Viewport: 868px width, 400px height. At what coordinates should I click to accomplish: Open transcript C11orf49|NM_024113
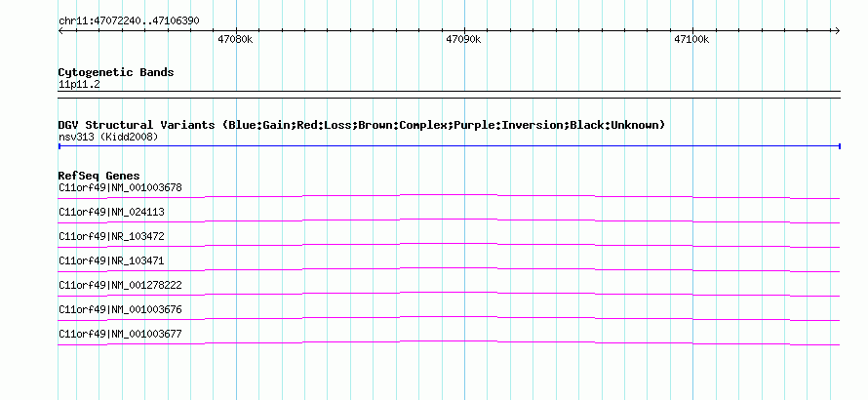(111, 212)
